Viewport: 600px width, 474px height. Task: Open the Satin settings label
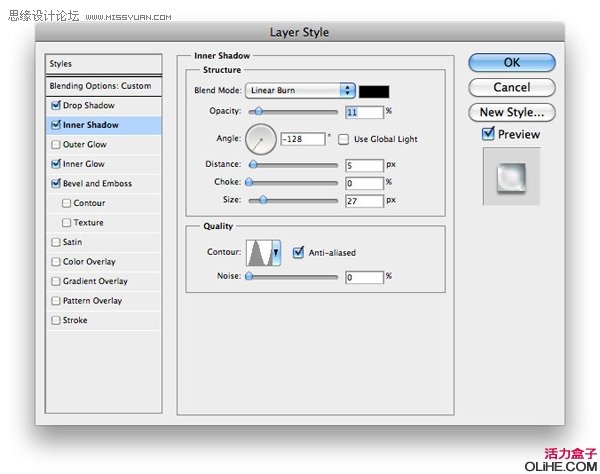point(72,242)
